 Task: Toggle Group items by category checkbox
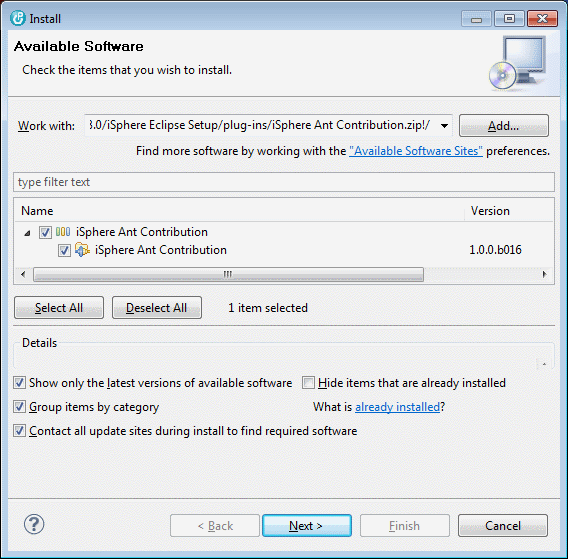(x=19, y=406)
